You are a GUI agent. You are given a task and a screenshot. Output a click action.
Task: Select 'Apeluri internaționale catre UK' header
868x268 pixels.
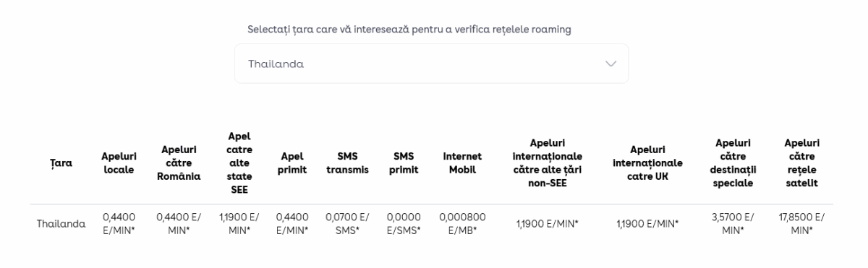(647, 163)
